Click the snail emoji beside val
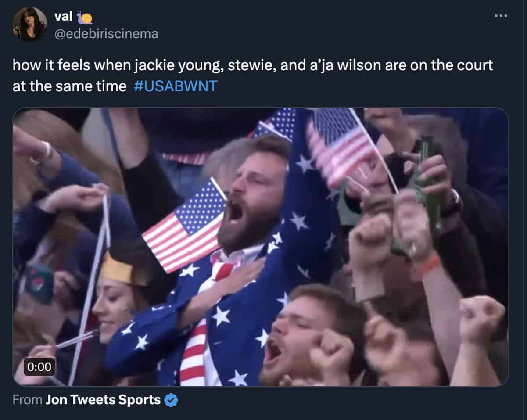Viewport: 527px width, 420px height. coord(85,17)
